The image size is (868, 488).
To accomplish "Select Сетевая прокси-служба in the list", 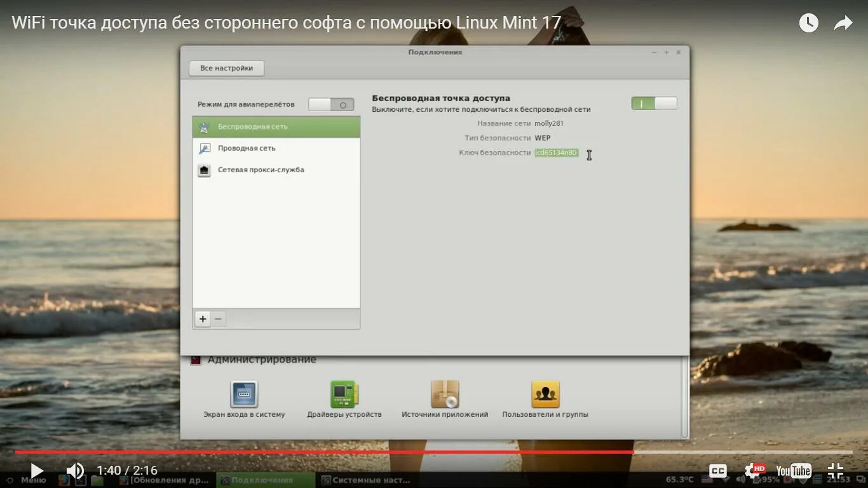I will pos(276,170).
